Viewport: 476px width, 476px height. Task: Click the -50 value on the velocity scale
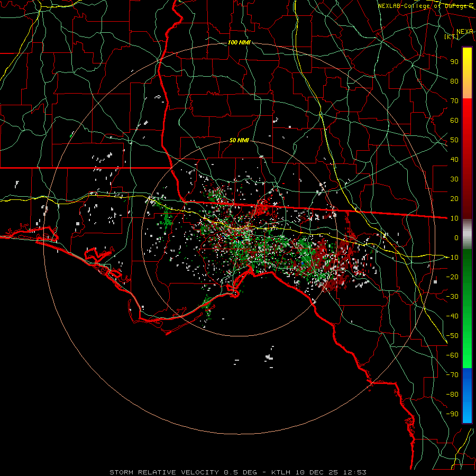(x=452, y=336)
